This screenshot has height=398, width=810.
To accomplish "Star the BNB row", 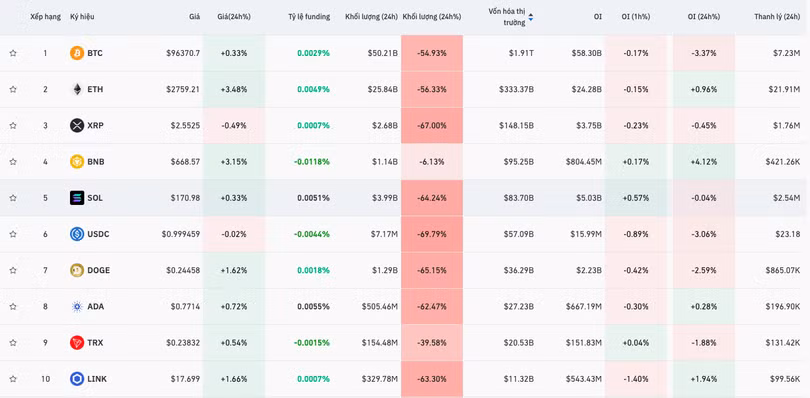I will tap(13, 162).
